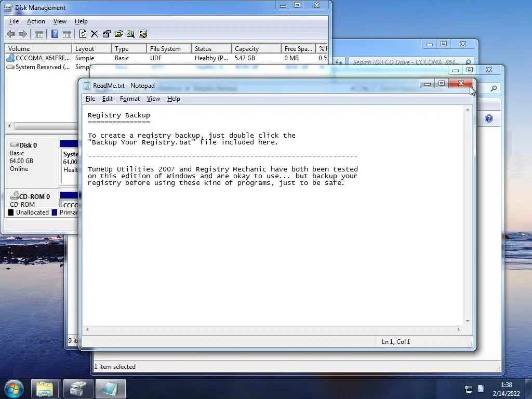Click the network icon in the system tray
The image size is (532, 399).
point(468,389)
